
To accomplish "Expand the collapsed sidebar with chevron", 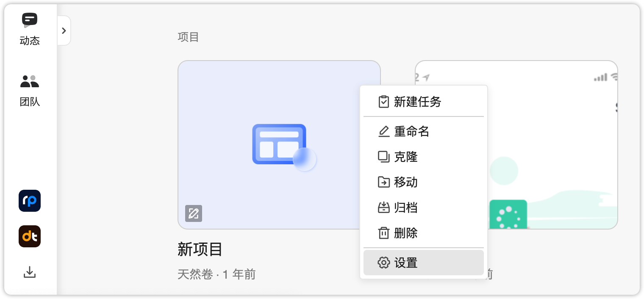I will point(64,30).
